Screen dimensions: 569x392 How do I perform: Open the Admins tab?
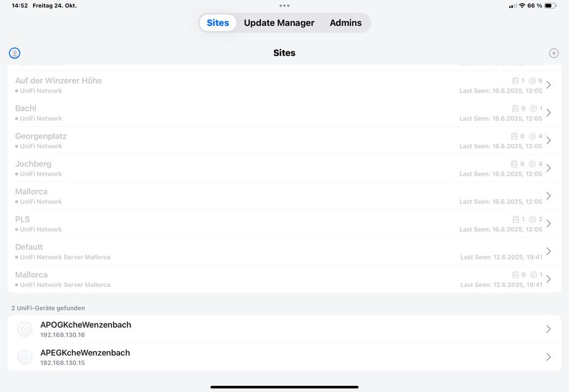point(345,23)
